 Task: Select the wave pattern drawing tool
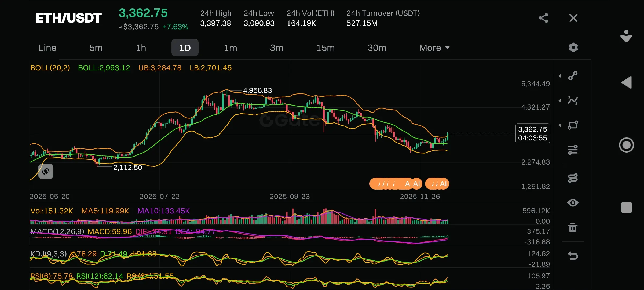573,100
